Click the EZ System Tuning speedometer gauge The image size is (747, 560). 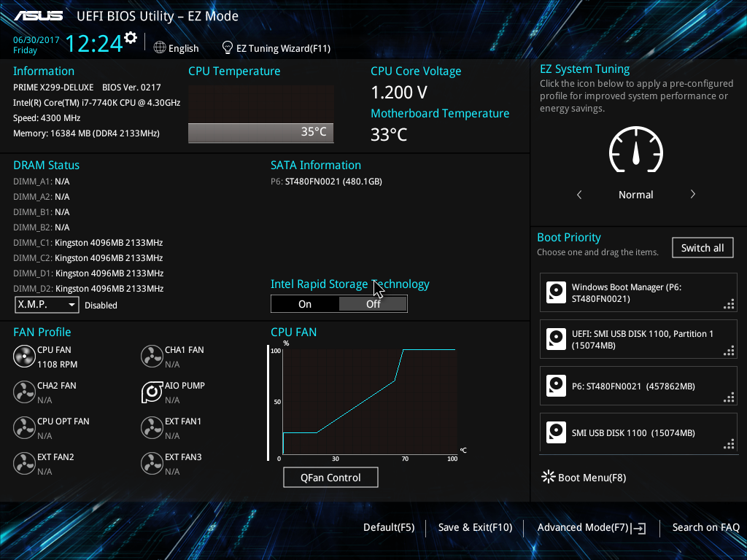[x=636, y=149]
